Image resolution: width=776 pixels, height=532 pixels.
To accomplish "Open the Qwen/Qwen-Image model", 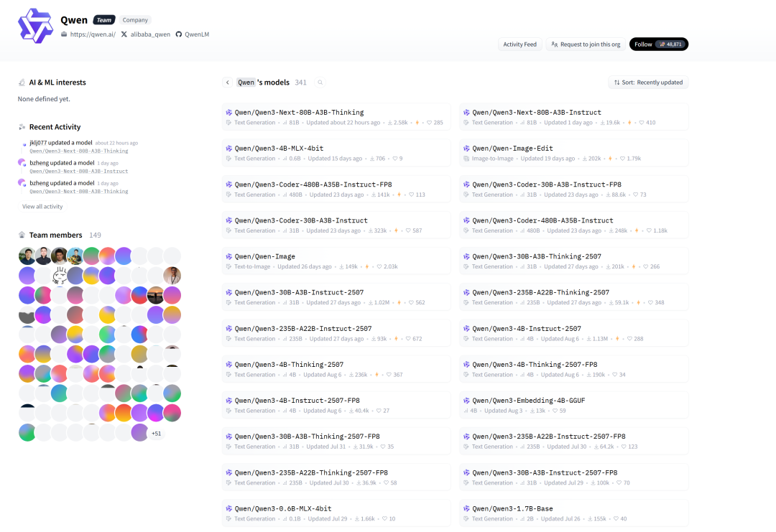I will tap(336, 261).
